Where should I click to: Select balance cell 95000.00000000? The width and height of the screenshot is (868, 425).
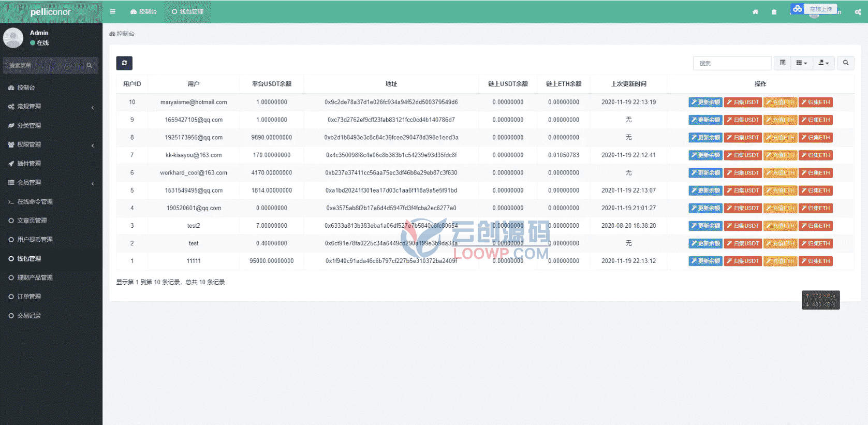click(272, 261)
